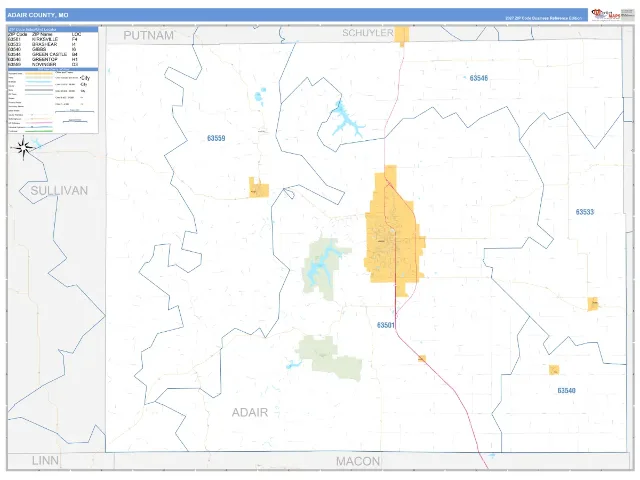
Task: Click the GIBBS row in the ZIP table
Action: point(53,49)
